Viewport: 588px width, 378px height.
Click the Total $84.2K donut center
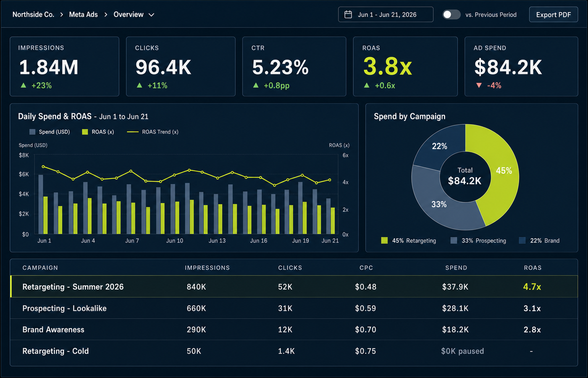point(465,176)
